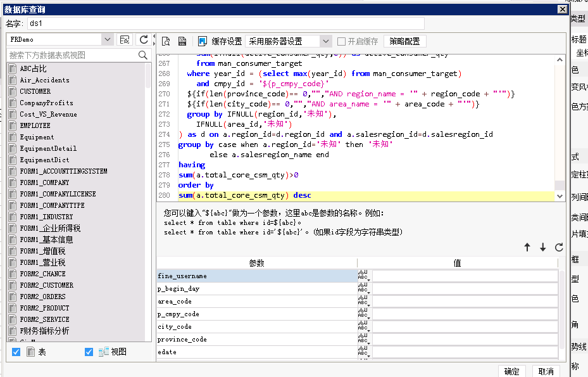Click the value field for city_code

pyautogui.click(x=465, y=327)
